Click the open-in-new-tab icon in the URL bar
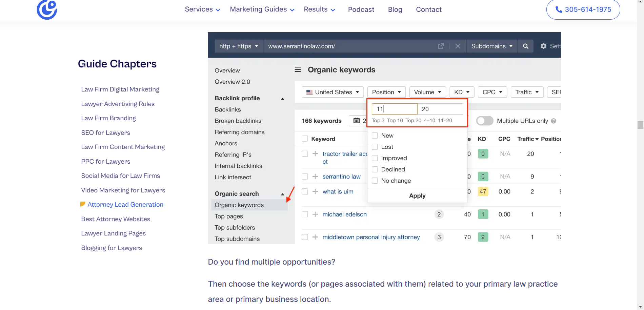Viewport: 644px width, 310px height. pos(441,46)
